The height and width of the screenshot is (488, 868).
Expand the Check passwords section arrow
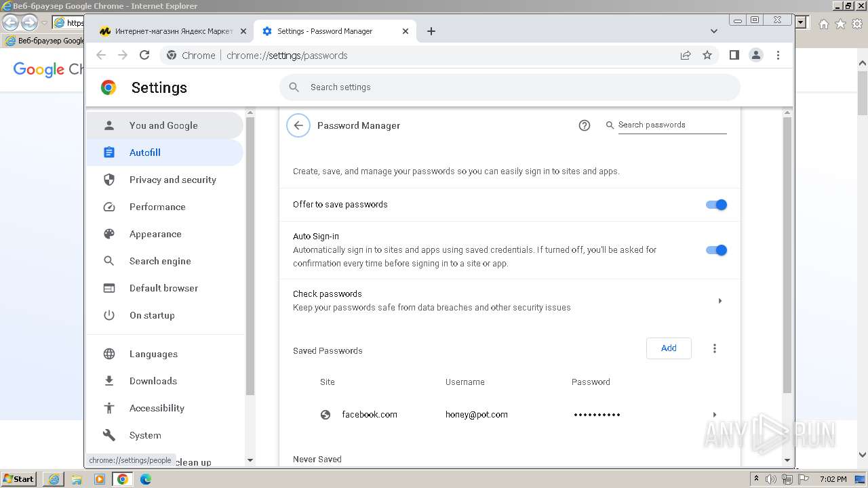719,301
